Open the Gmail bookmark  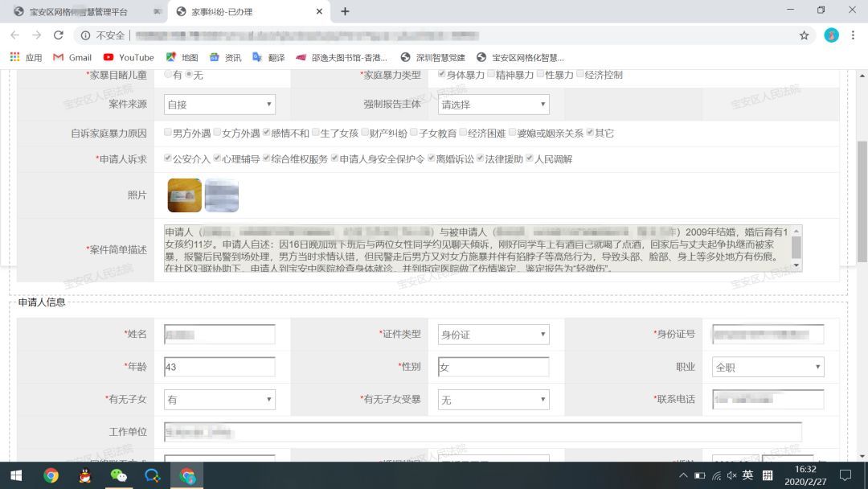[x=72, y=57]
